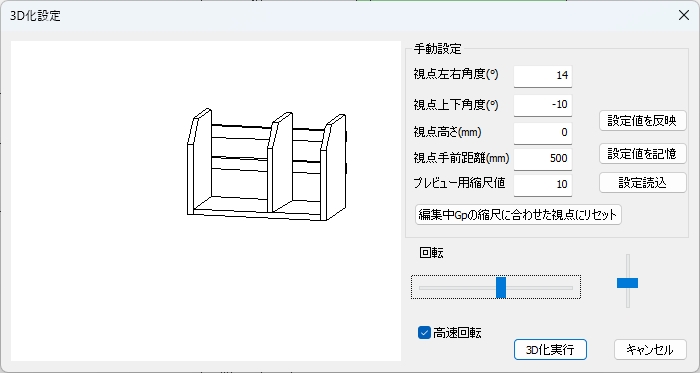
Task: Click the 視点高さ(mm) input field
Action: [542, 133]
